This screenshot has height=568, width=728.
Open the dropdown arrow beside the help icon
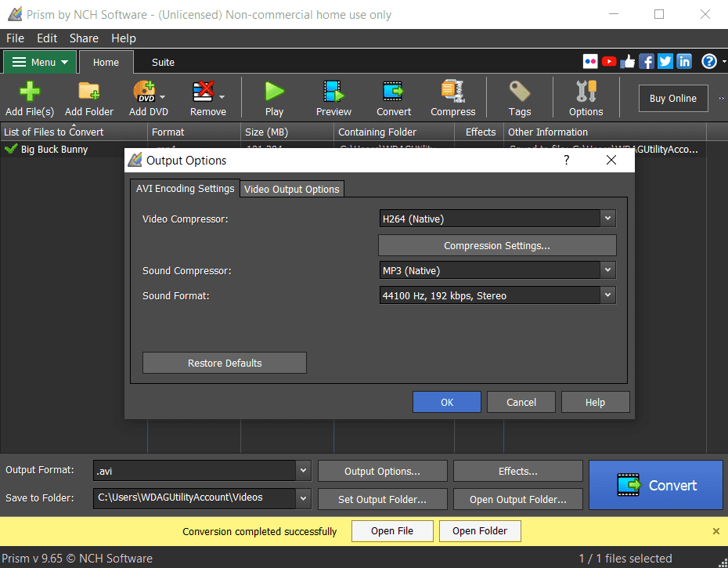(x=724, y=61)
